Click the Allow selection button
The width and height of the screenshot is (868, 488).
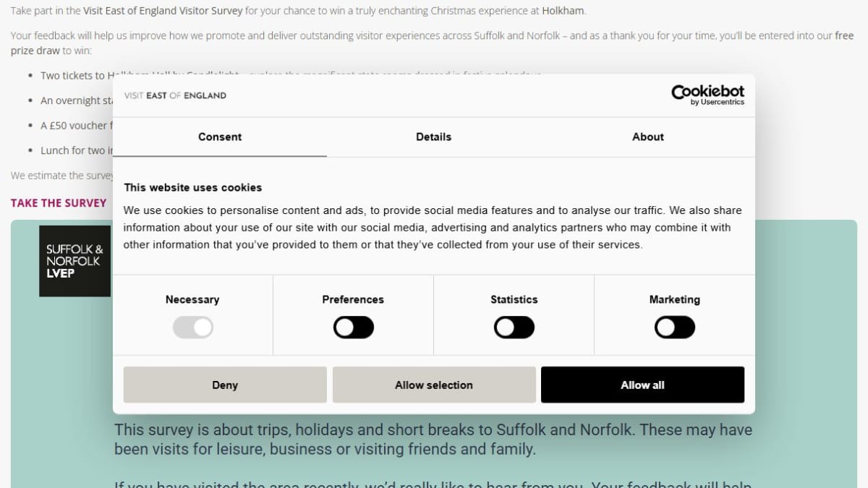click(434, 385)
